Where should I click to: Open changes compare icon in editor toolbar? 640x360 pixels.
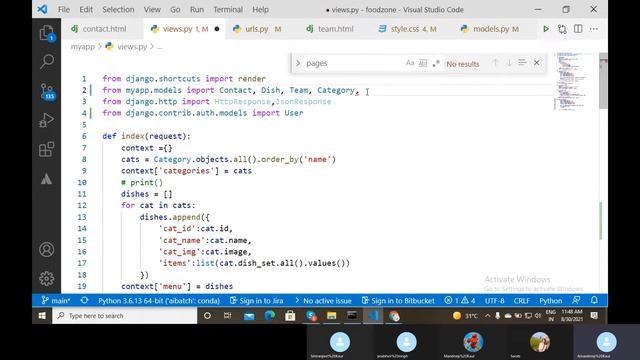pyautogui.click(x=562, y=29)
